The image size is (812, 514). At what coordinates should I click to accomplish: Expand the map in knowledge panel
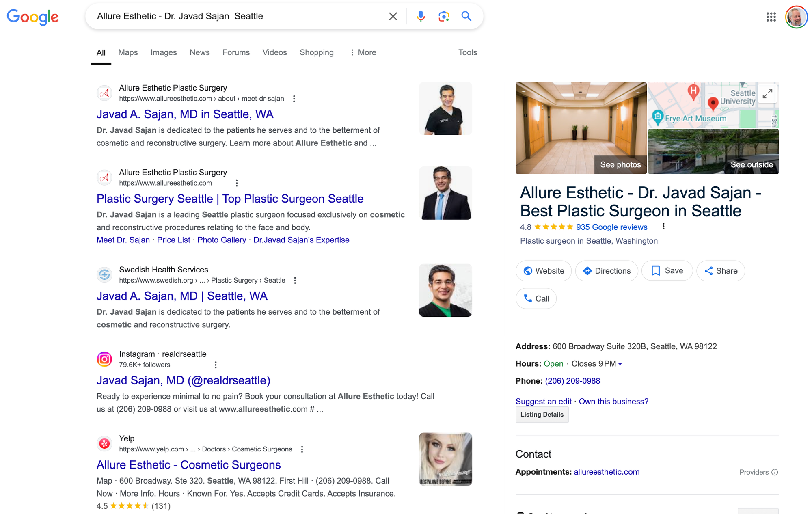767,94
